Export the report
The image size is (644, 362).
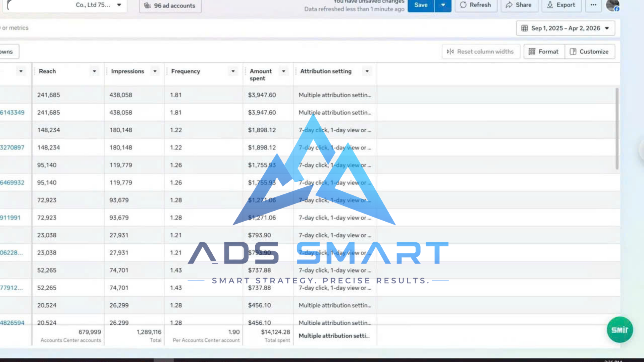561,5
